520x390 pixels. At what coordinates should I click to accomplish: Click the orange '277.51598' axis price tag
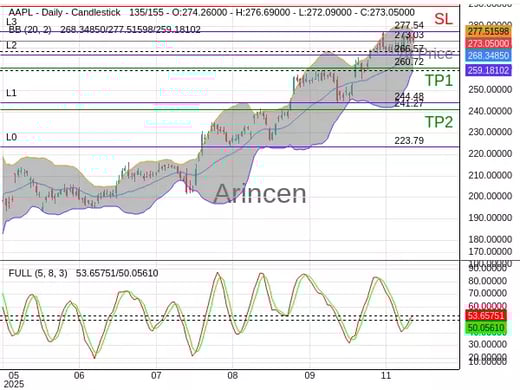(x=488, y=31)
